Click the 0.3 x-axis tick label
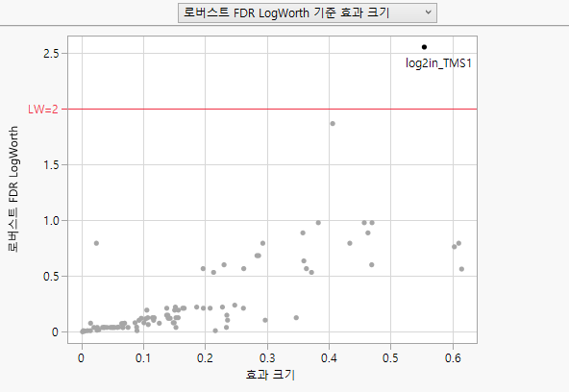The width and height of the screenshot is (569, 392). pos(267,358)
